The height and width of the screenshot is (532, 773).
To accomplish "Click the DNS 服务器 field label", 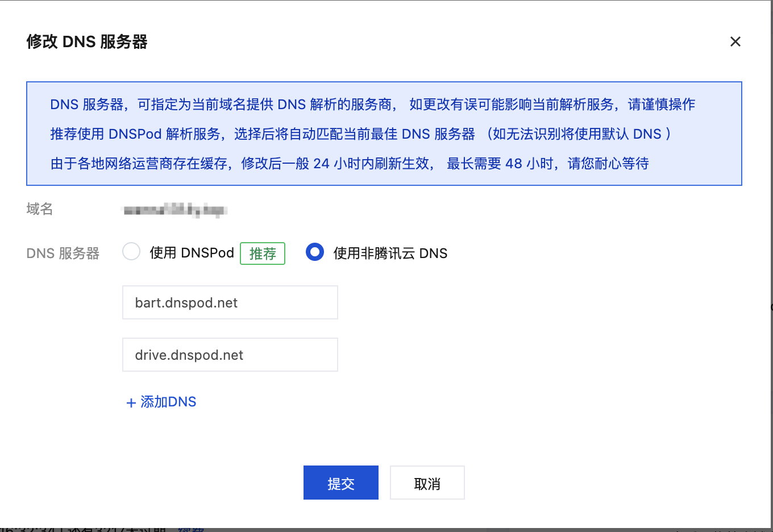I will [x=63, y=253].
